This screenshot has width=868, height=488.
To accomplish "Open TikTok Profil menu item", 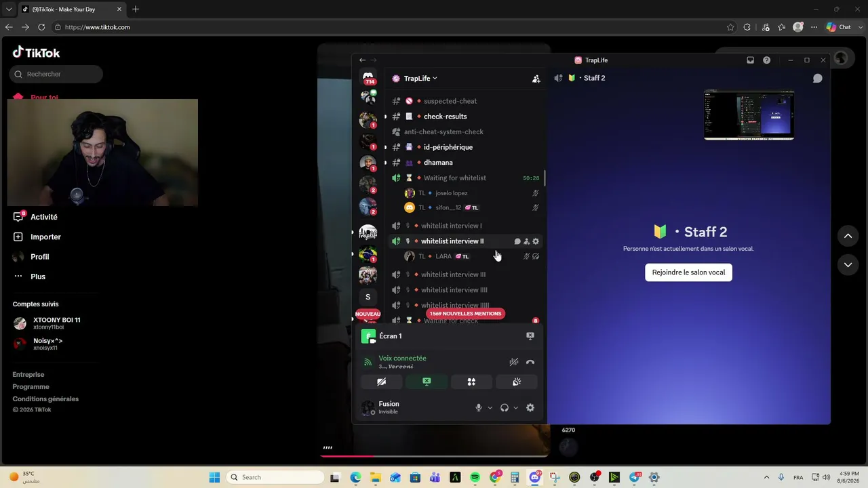I will 39,257.
